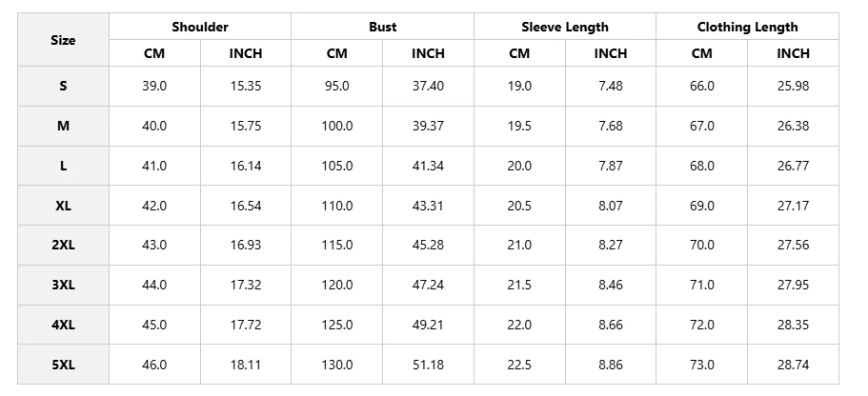
Task: Select the L size row label
Action: click(63, 166)
